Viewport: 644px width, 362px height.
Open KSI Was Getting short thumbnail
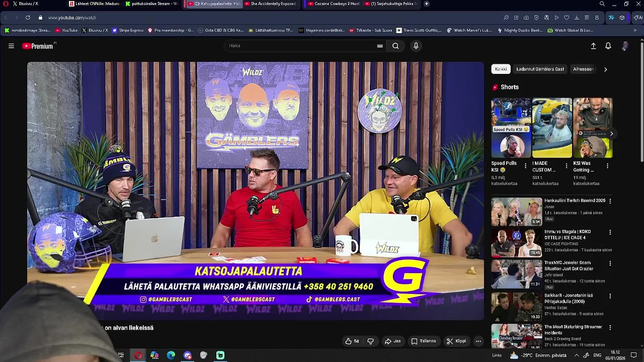[x=593, y=128]
